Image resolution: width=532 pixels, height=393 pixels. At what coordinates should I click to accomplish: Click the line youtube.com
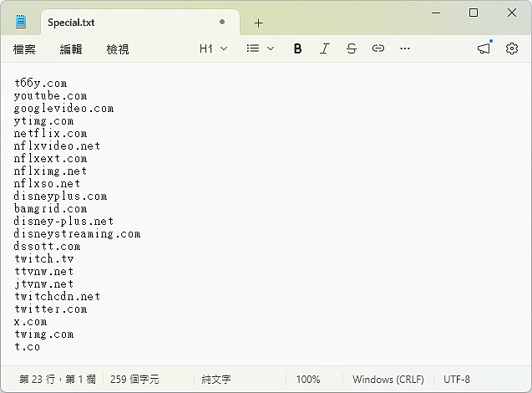51,96
